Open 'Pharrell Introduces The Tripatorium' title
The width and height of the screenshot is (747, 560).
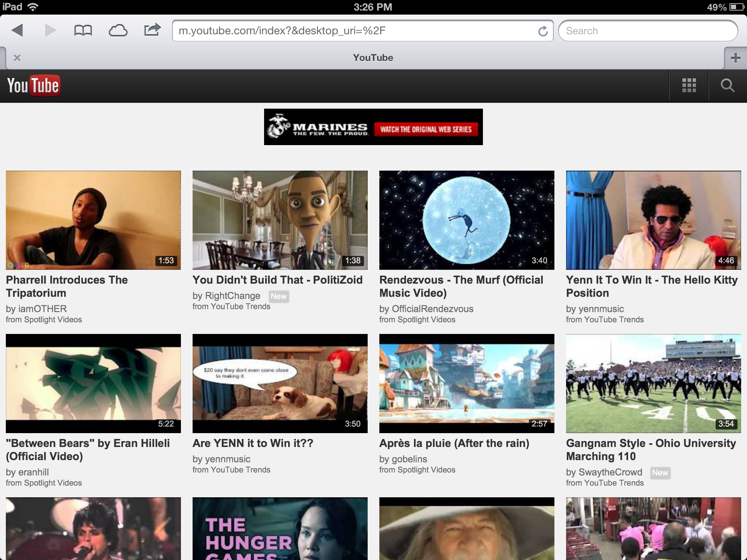pyautogui.click(x=67, y=287)
